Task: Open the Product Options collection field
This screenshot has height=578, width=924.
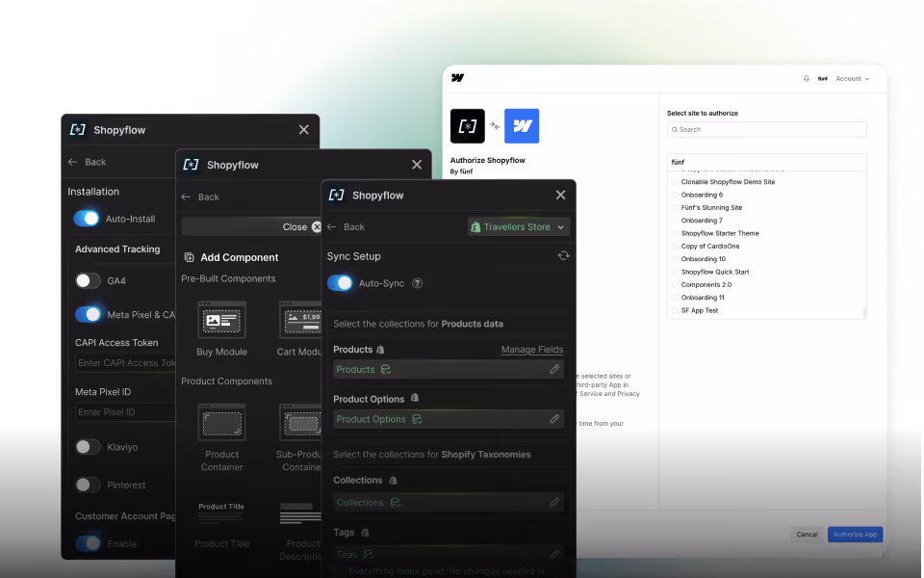Action: [448, 419]
